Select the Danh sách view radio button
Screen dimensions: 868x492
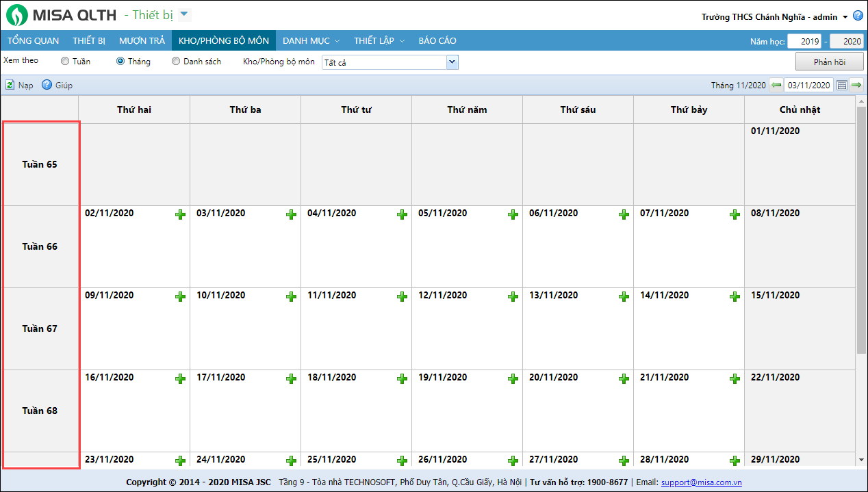click(x=176, y=61)
